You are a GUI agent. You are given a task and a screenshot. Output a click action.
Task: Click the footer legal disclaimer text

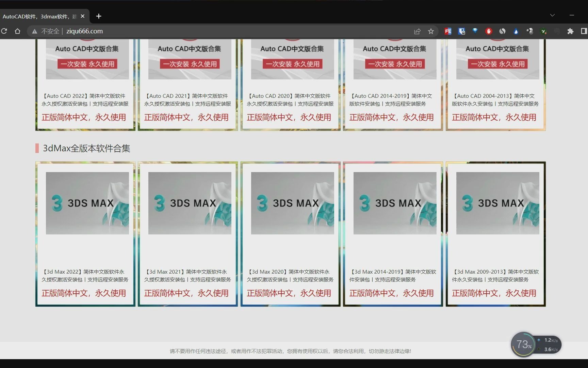click(x=290, y=351)
